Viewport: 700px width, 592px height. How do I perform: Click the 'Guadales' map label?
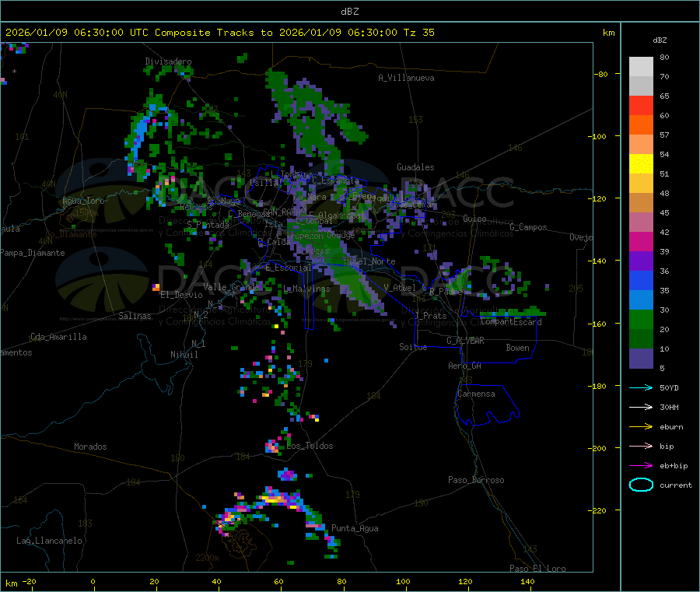point(415,167)
